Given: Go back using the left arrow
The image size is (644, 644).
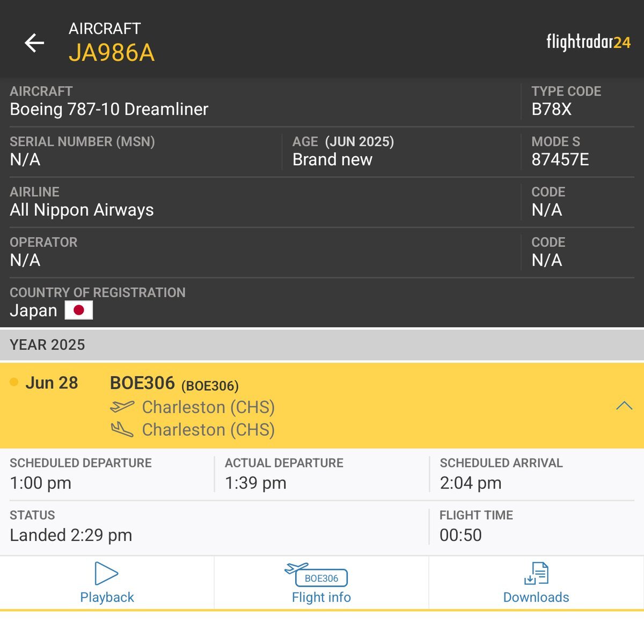Looking at the screenshot, I should (34, 43).
